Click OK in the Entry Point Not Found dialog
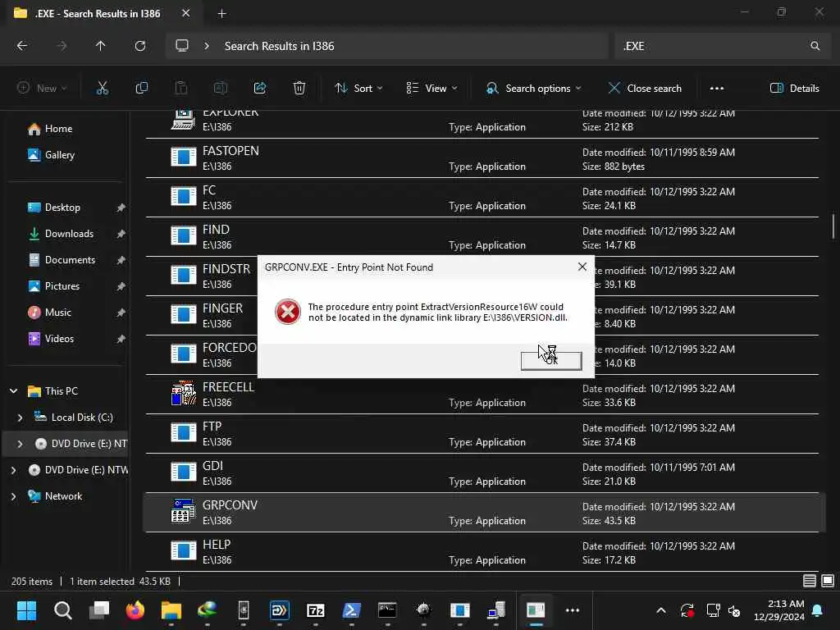 (x=550, y=361)
